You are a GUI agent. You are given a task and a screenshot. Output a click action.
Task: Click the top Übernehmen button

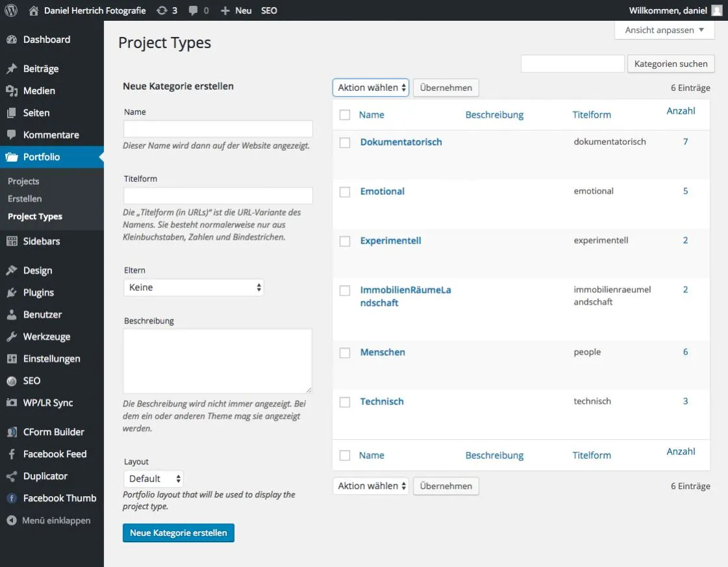click(446, 88)
